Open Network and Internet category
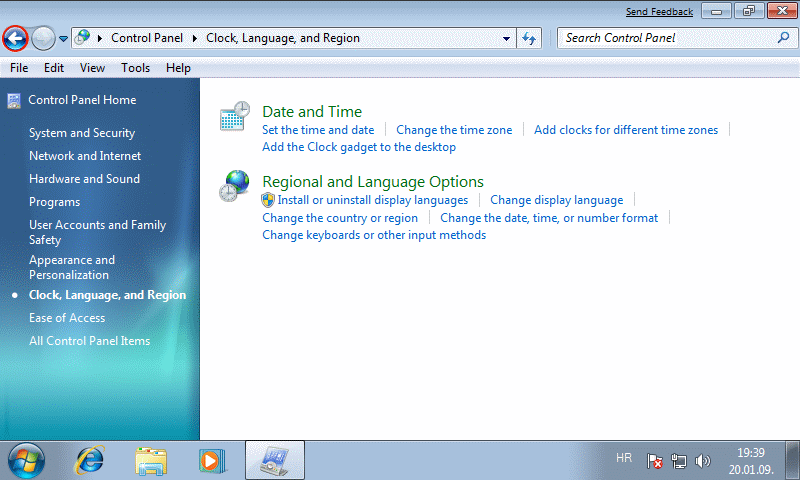800x480 pixels. [85, 156]
